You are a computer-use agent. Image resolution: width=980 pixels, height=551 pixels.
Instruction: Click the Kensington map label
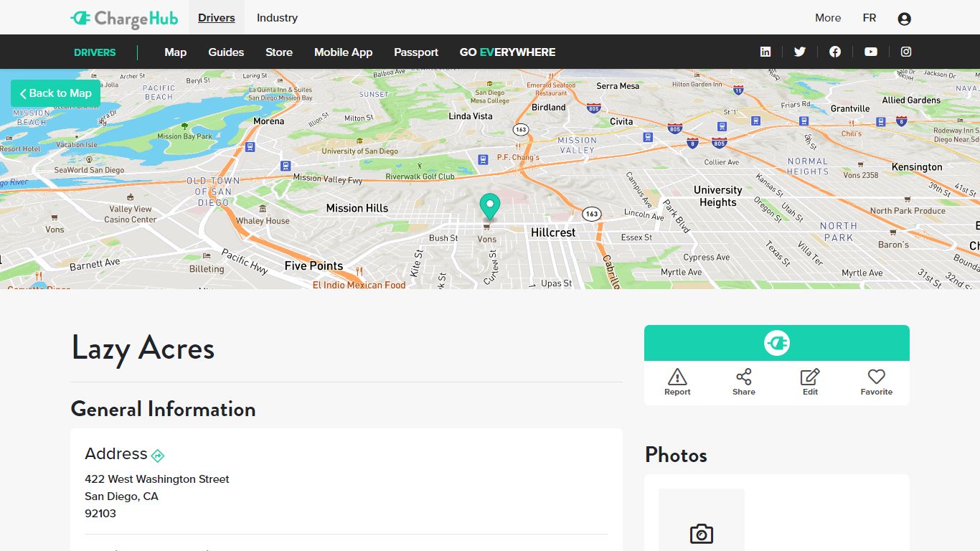click(917, 166)
